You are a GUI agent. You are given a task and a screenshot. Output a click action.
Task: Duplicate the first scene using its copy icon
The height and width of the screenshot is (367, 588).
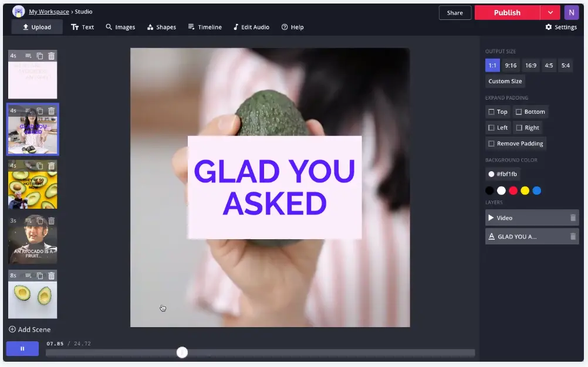click(x=40, y=56)
